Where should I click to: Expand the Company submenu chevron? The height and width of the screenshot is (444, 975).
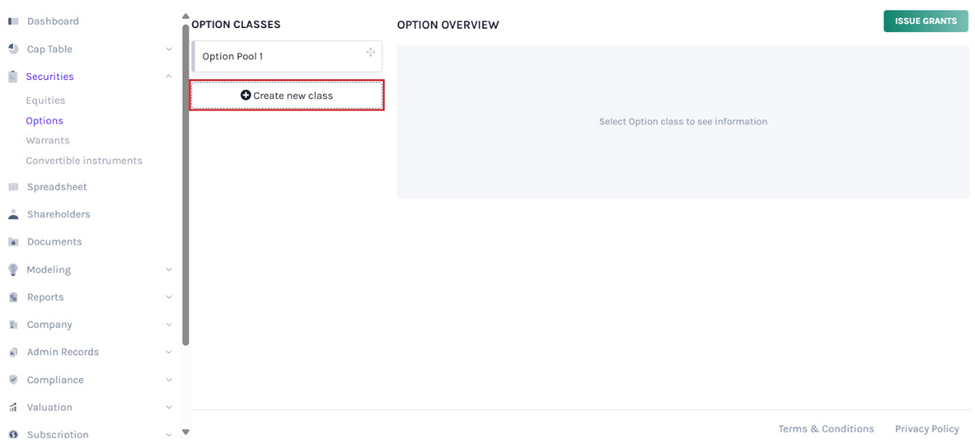(168, 325)
